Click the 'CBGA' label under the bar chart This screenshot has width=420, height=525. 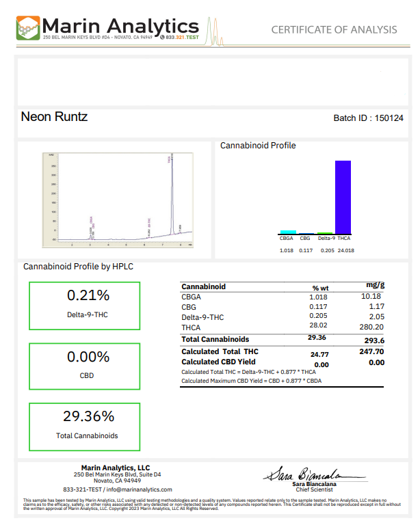[x=287, y=239]
